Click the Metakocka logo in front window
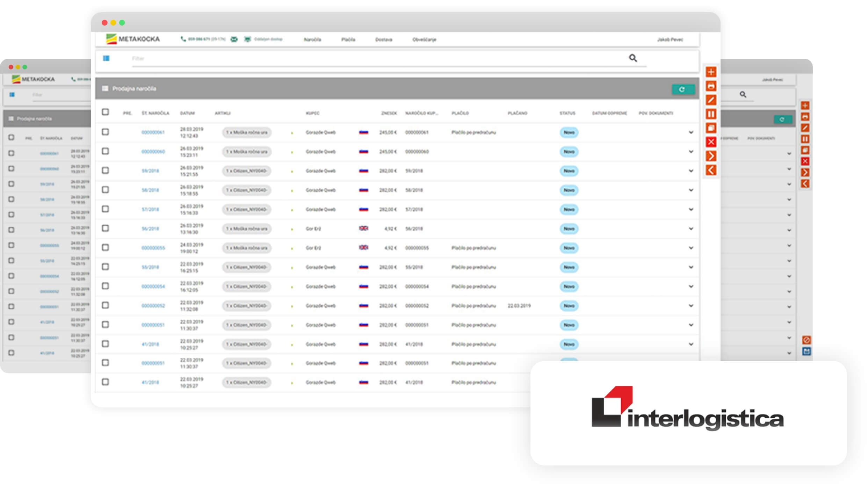The height and width of the screenshot is (485, 868). pos(133,39)
